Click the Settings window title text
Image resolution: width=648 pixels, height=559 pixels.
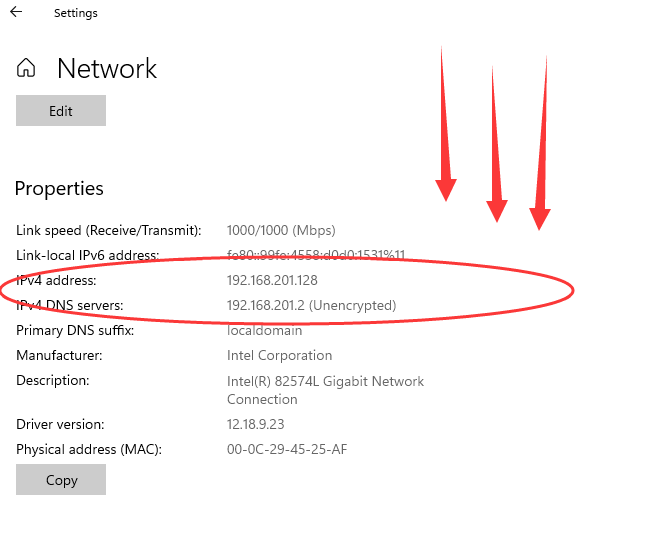(76, 13)
